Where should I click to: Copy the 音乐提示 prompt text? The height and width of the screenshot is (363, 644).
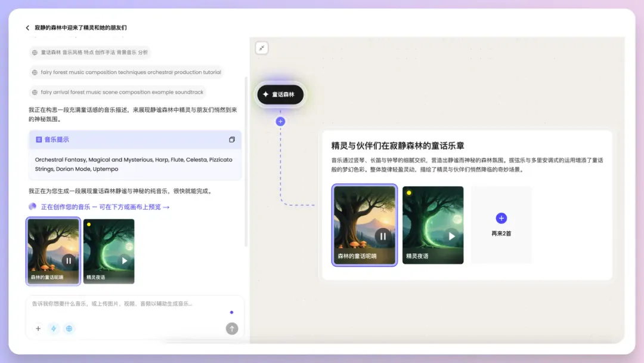coord(232,140)
